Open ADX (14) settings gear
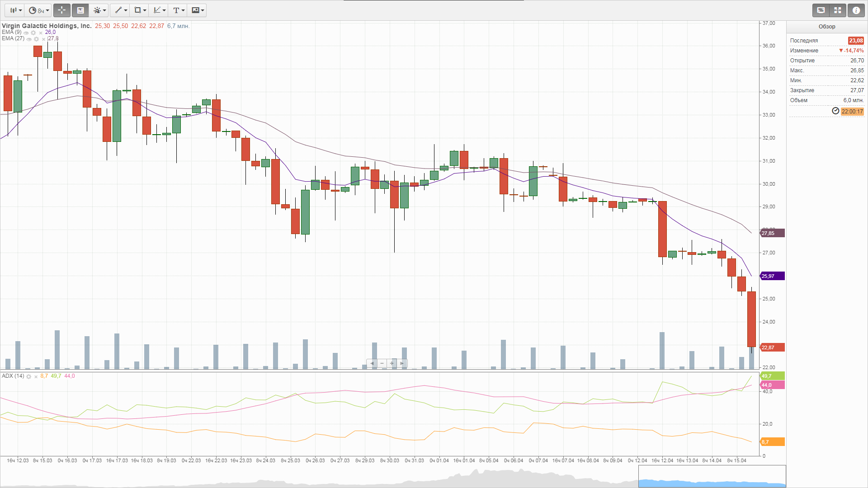The image size is (868, 488). click(x=29, y=376)
